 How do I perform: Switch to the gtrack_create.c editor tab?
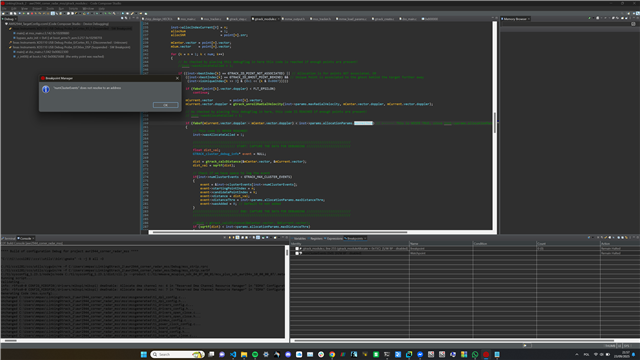point(384,19)
